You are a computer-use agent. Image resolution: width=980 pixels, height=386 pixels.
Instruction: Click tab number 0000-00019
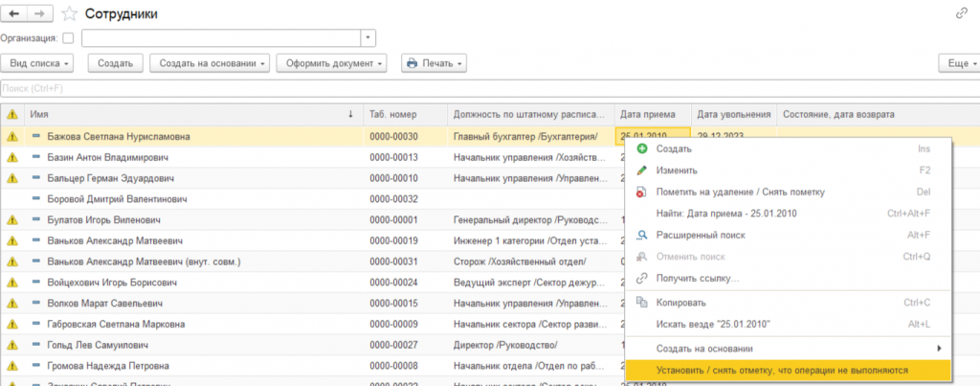pos(393,240)
